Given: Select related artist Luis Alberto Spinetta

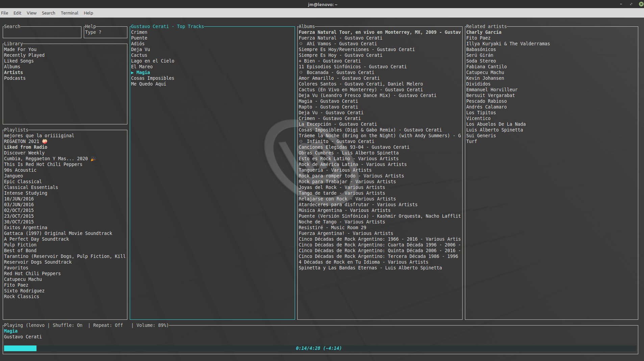Looking at the screenshot, I should pyautogui.click(x=495, y=130).
